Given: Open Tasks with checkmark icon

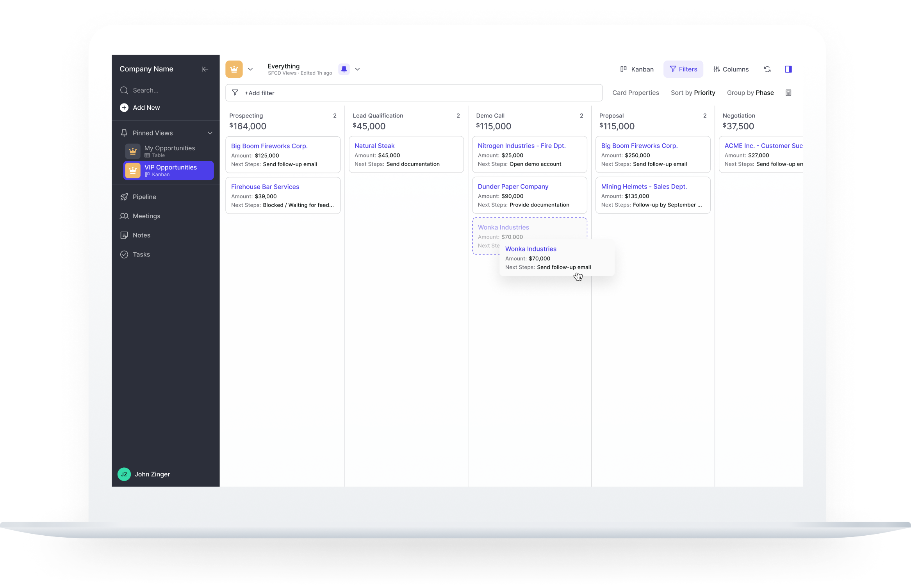Looking at the screenshot, I should pyautogui.click(x=141, y=255).
